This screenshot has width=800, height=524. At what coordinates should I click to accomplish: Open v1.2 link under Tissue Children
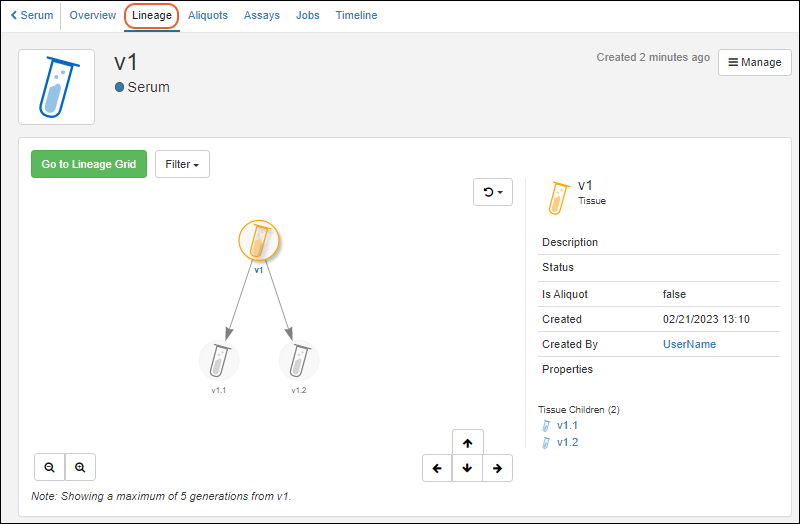567,442
